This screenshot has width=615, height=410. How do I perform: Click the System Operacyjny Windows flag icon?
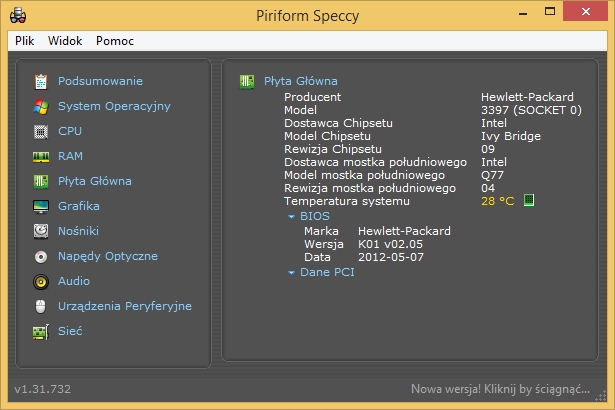pyautogui.click(x=41, y=107)
